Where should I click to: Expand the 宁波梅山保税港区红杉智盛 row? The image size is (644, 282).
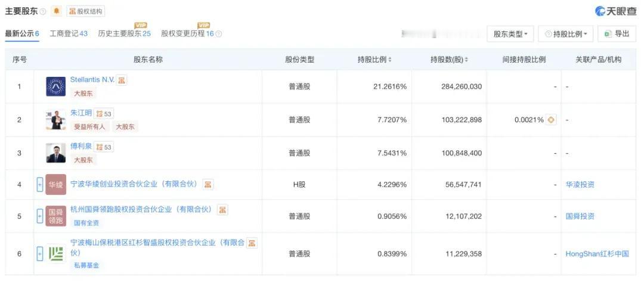coord(40,253)
